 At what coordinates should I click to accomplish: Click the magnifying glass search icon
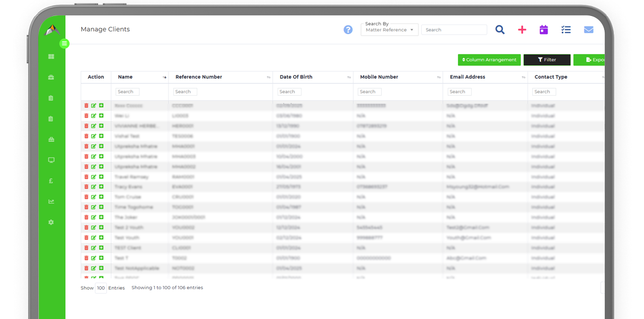point(500,30)
